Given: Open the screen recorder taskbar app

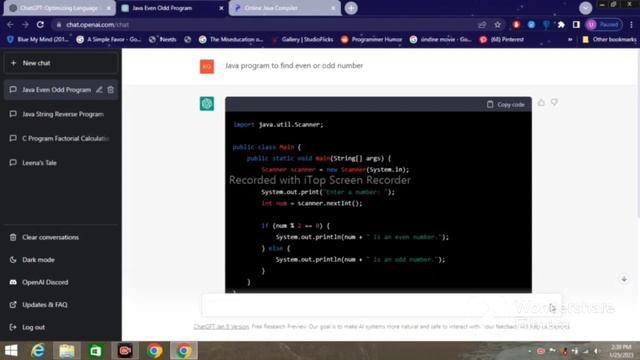Looking at the screenshot, I should 125,351.
